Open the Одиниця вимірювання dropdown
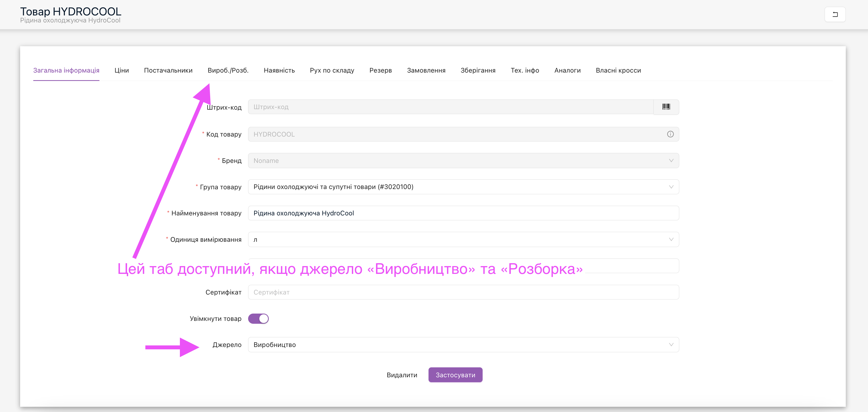Viewport: 868px width, 412px height. 463,240
